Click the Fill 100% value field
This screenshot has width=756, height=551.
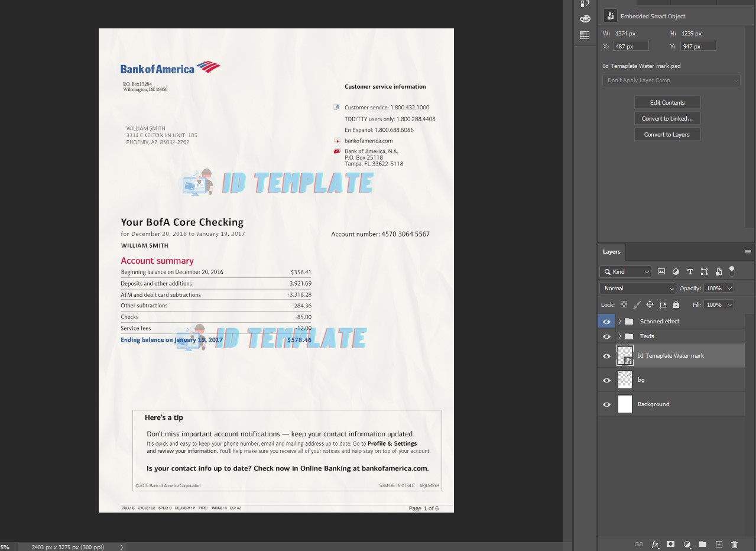714,304
